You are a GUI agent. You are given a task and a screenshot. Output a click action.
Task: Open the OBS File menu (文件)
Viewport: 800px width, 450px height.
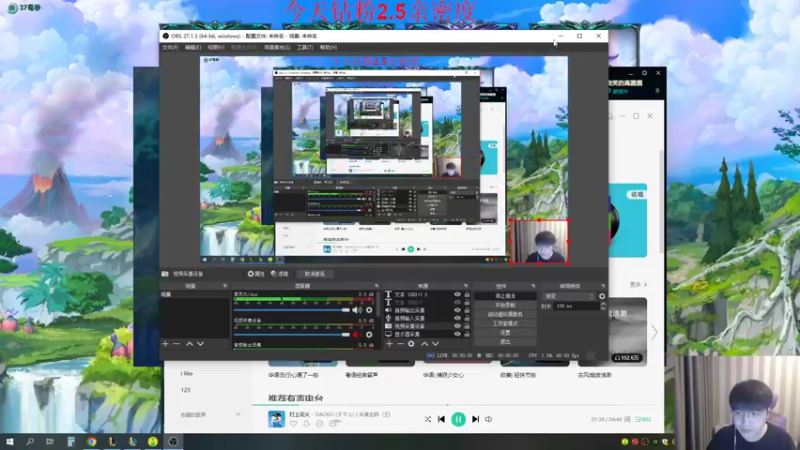pyautogui.click(x=170, y=47)
